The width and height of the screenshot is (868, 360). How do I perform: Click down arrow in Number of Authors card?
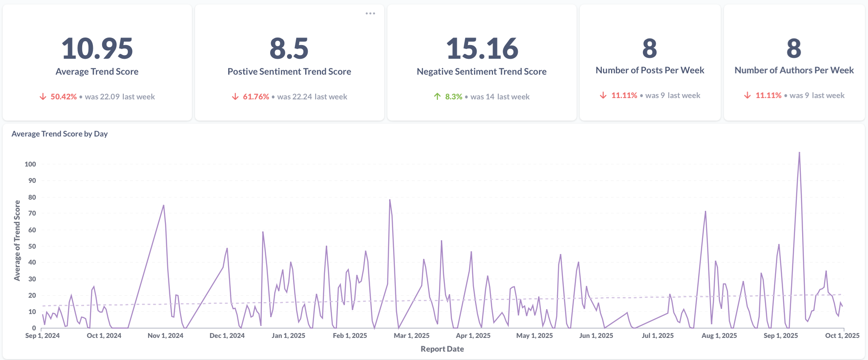pyautogui.click(x=747, y=95)
